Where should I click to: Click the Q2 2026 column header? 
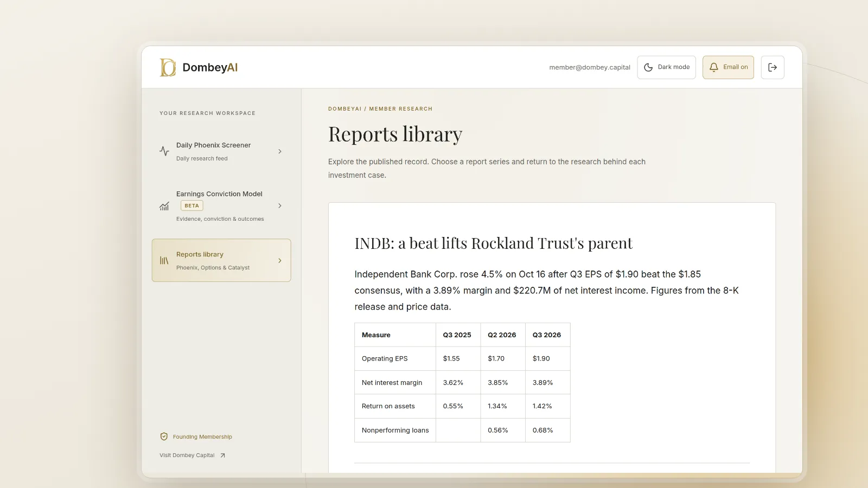tap(502, 335)
